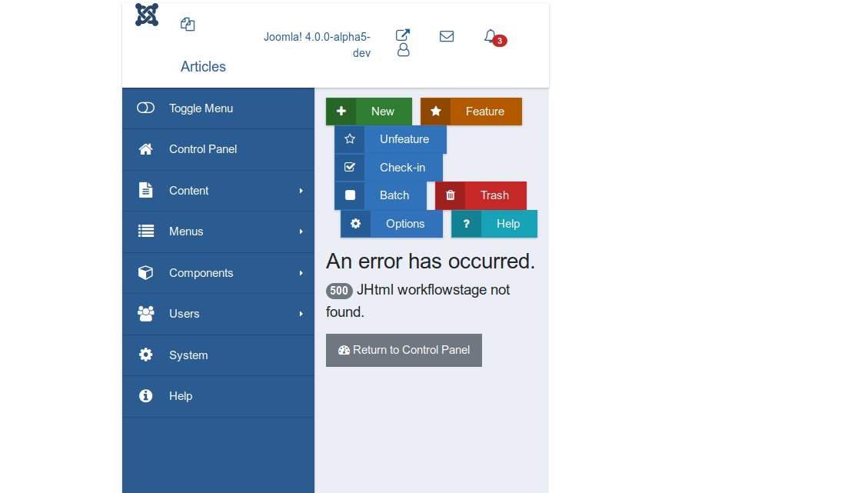Click the Articles page title

203,66
